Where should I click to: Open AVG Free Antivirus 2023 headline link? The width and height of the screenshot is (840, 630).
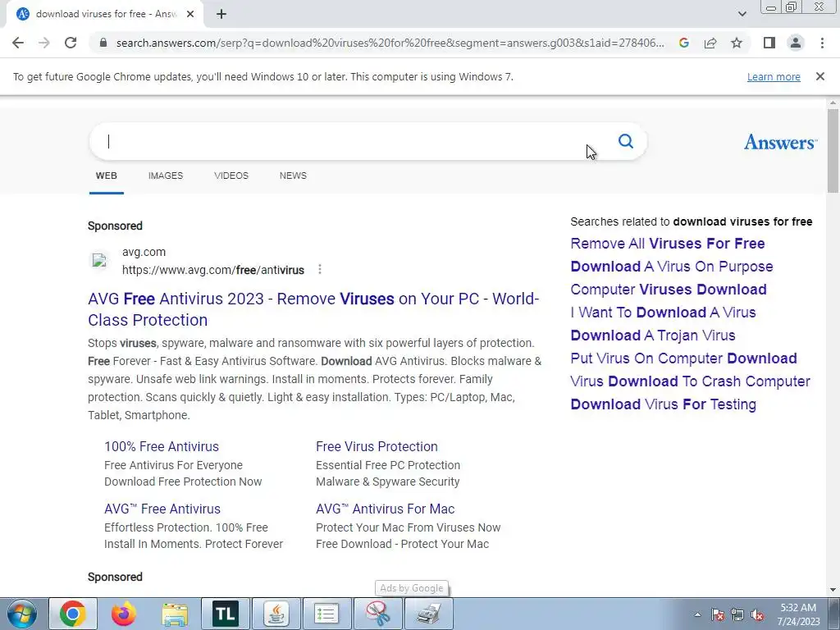313,309
